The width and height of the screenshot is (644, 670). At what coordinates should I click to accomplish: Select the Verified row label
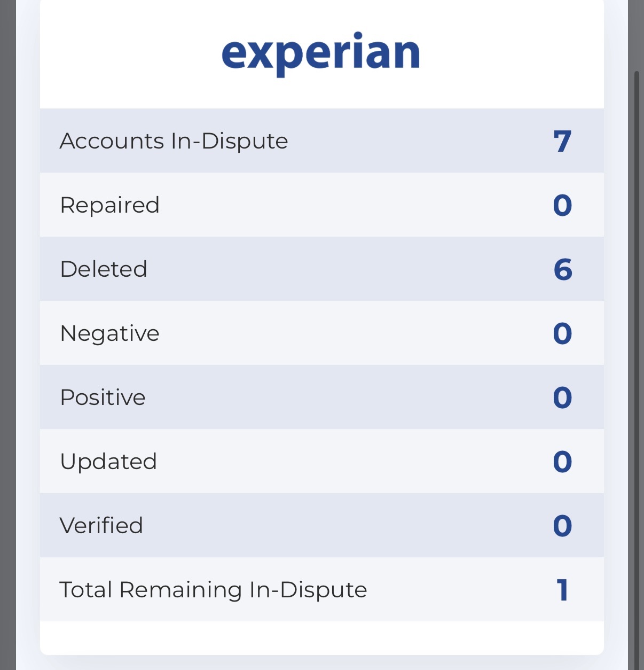(x=101, y=526)
